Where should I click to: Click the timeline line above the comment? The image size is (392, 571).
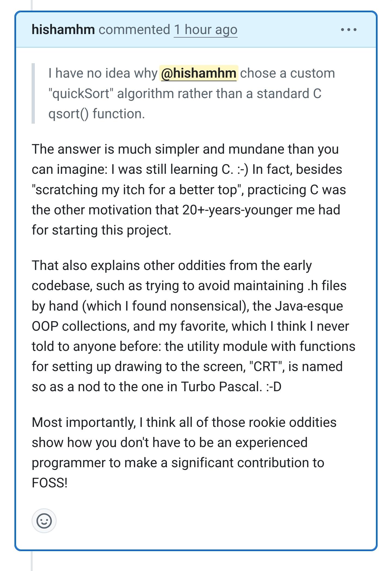point(32,5)
